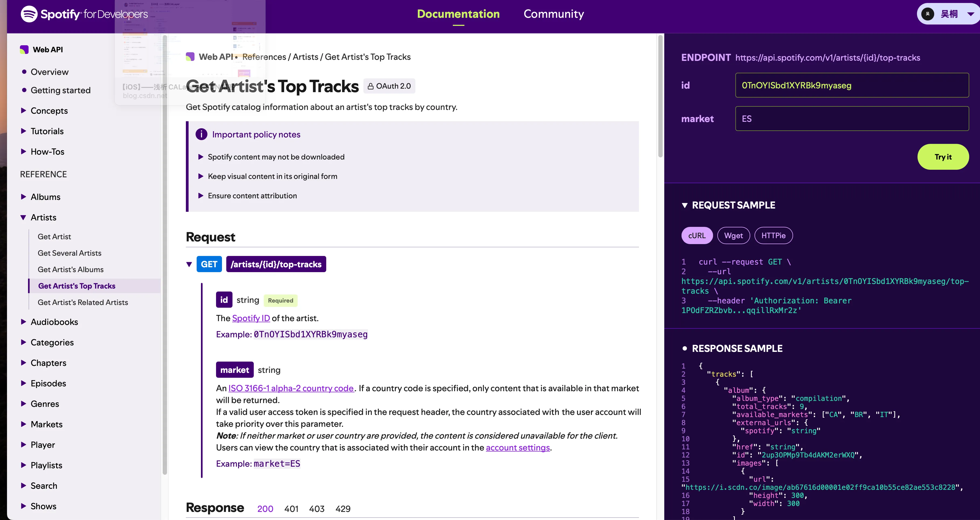This screenshot has width=980, height=520.
Task: Click the Try it button
Action: [x=943, y=157]
